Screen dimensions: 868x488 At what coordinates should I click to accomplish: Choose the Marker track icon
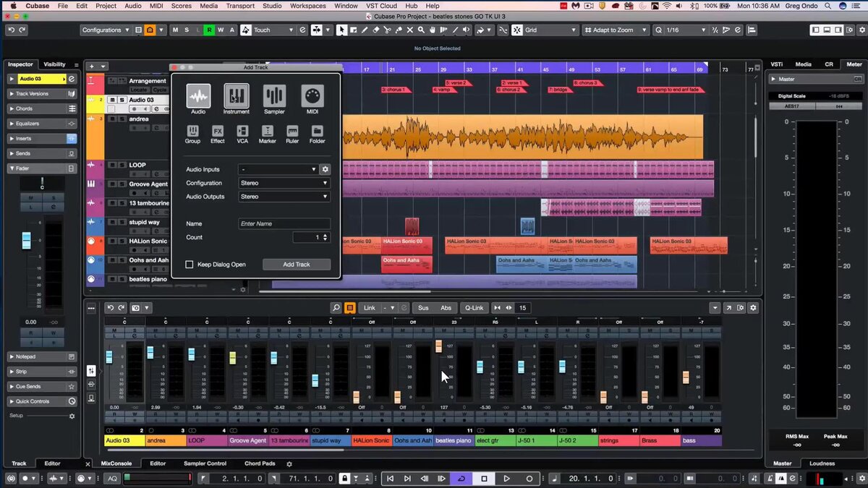pyautogui.click(x=268, y=131)
